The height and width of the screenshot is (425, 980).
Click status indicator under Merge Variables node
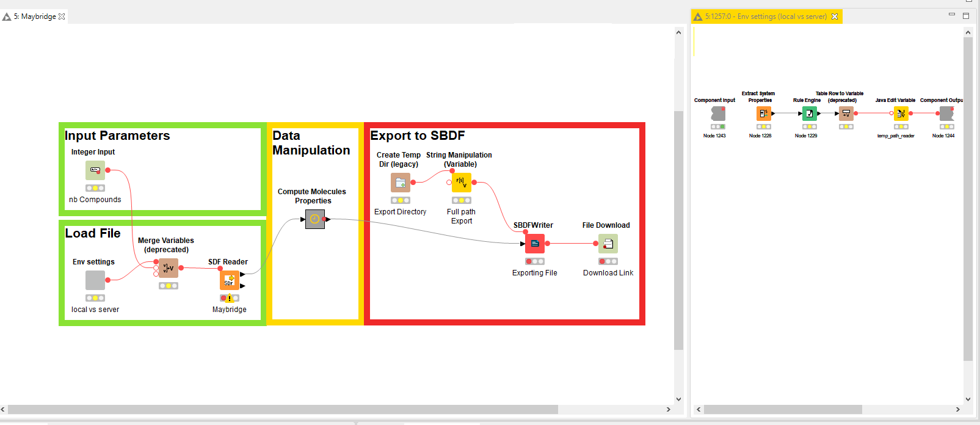coord(169,286)
